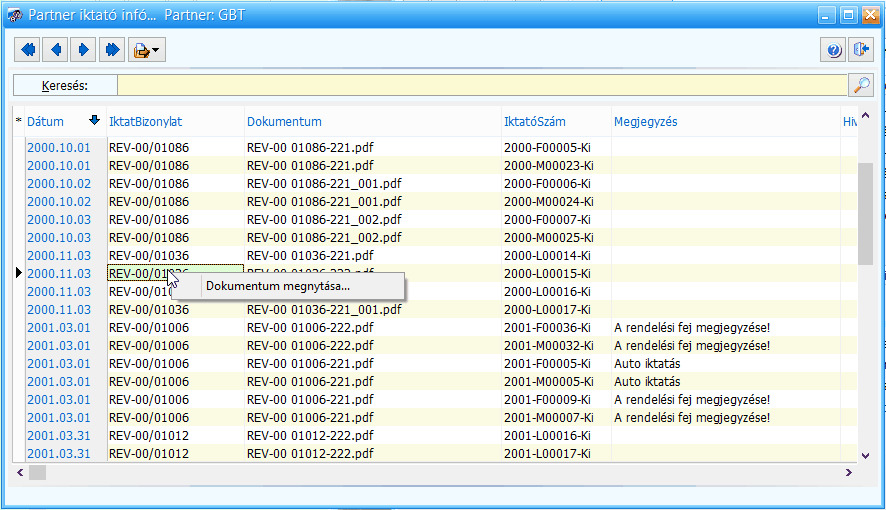Click the magnifier search icon

tap(861, 85)
